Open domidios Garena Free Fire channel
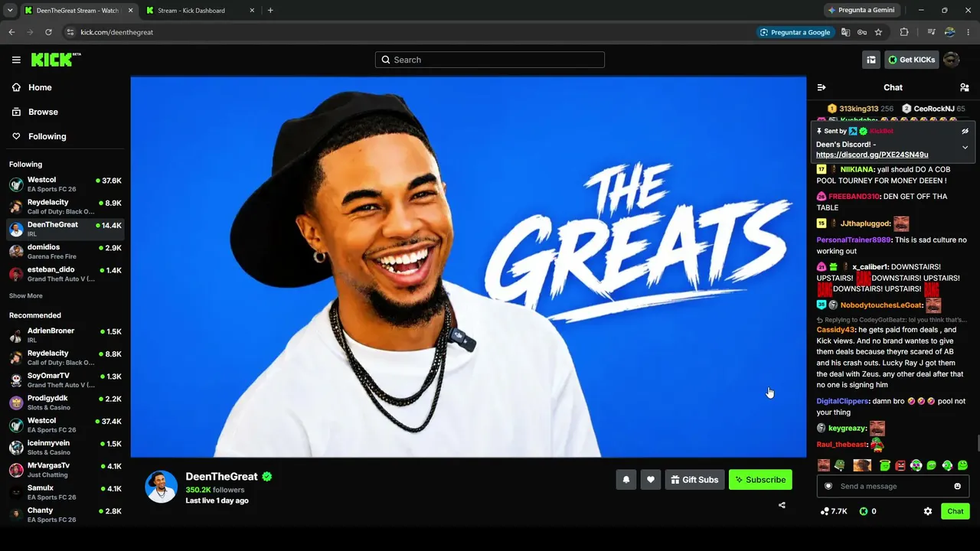 [x=65, y=252]
